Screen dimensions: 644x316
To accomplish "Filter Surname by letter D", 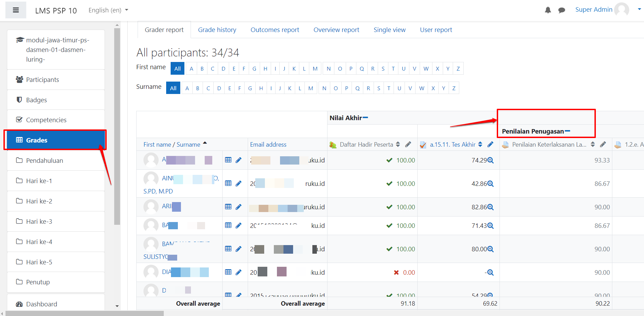I will [219, 88].
